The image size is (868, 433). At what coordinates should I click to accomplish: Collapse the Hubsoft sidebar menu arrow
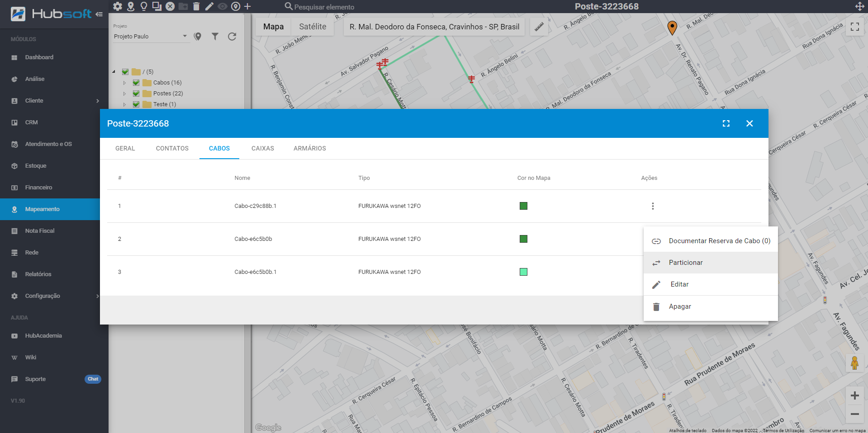tap(99, 14)
